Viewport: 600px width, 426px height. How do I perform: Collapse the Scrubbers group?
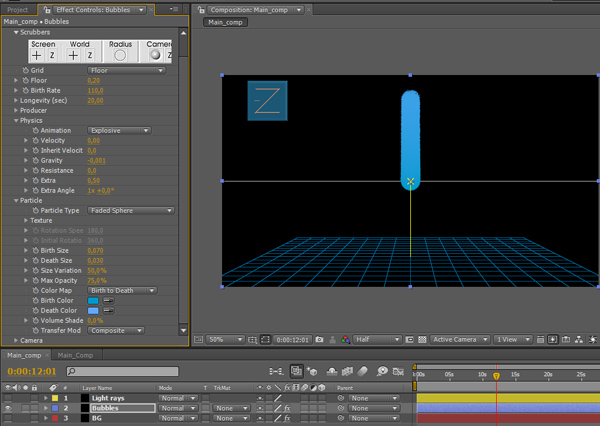(16, 33)
